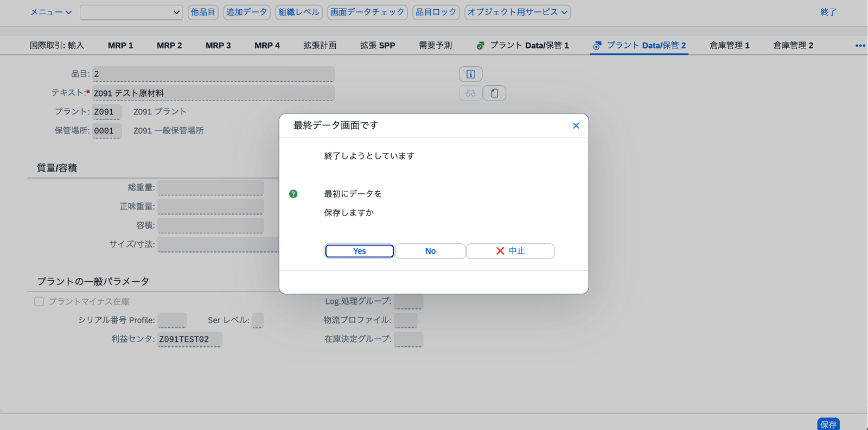The image size is (868, 430).
Task: Switch to the MRP 4 tab
Action: click(x=267, y=46)
